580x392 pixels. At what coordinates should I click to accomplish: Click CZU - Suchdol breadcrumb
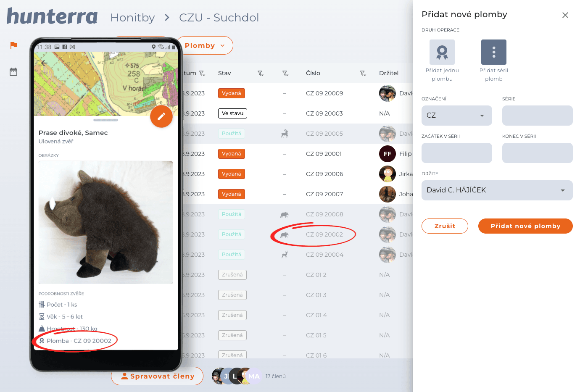coord(219,18)
